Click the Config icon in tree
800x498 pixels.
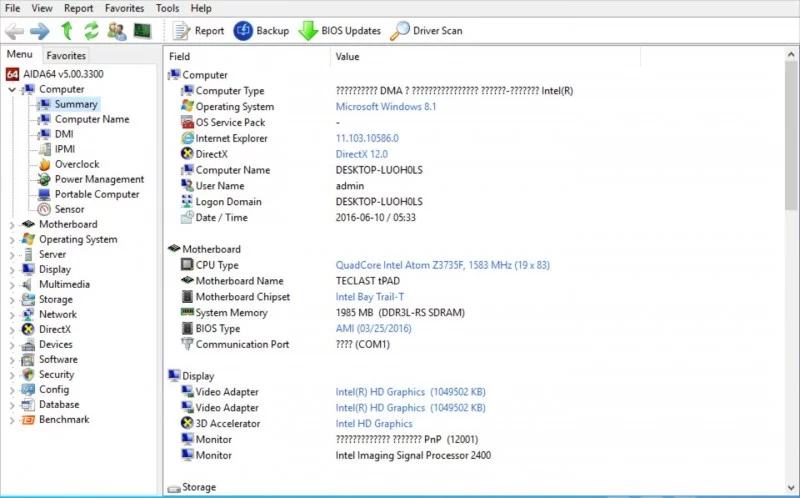[28, 390]
